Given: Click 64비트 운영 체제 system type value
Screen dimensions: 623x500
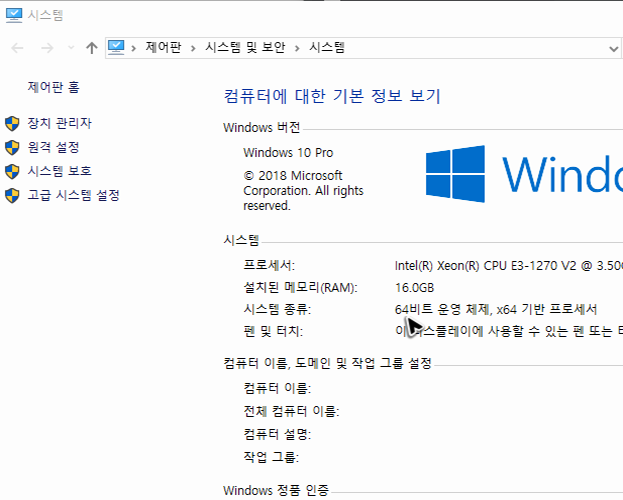Looking at the screenshot, I should pyautogui.click(x=496, y=309).
